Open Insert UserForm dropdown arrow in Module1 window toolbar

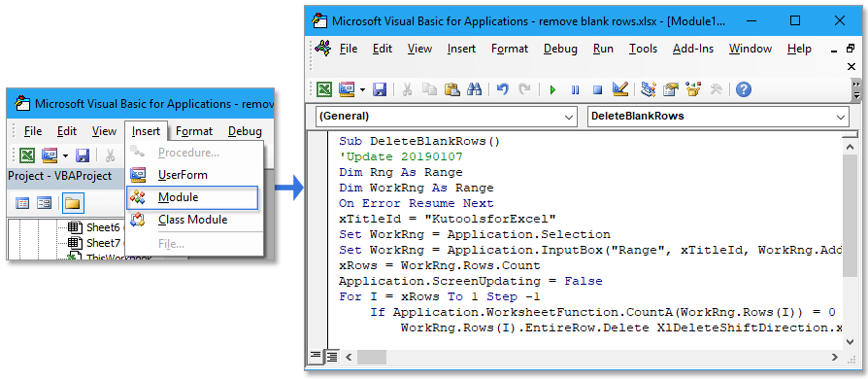tap(362, 89)
